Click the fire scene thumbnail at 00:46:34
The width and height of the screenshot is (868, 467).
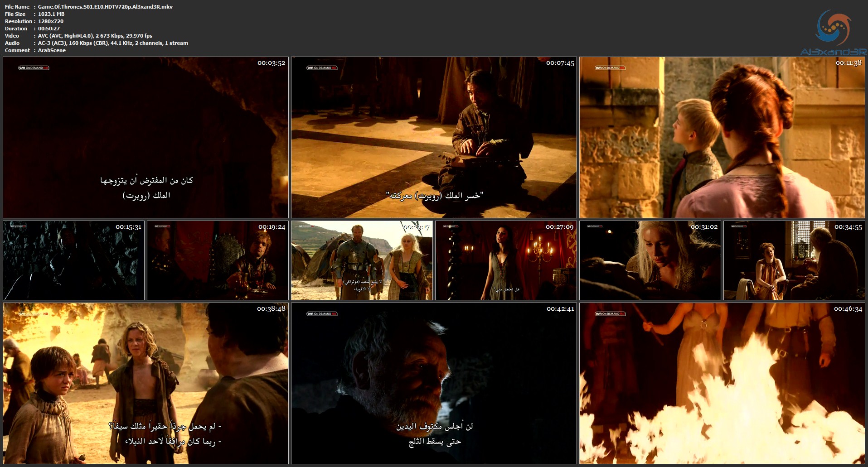[722, 384]
